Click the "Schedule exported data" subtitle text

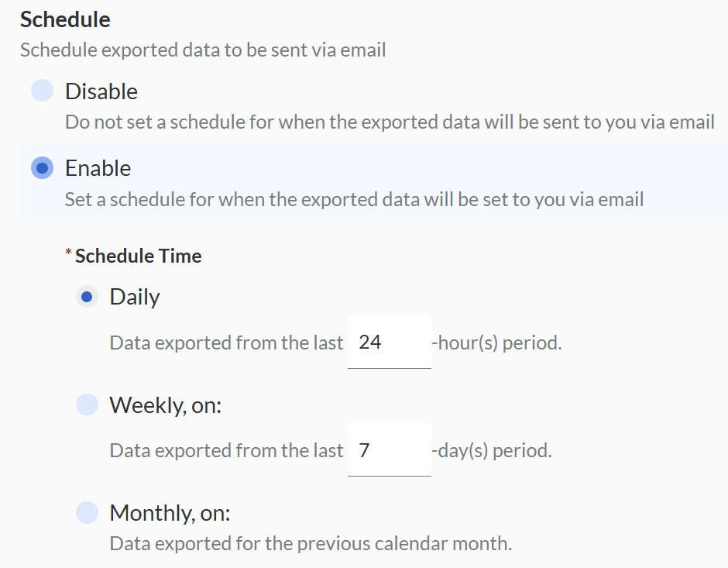coord(203,51)
